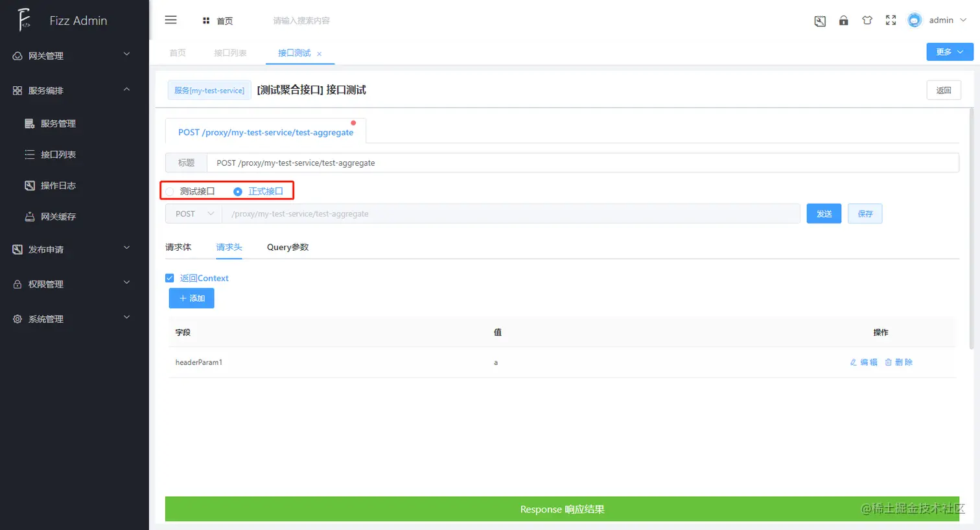Click the 返回 button
This screenshot has height=530, width=980.
(x=944, y=90)
